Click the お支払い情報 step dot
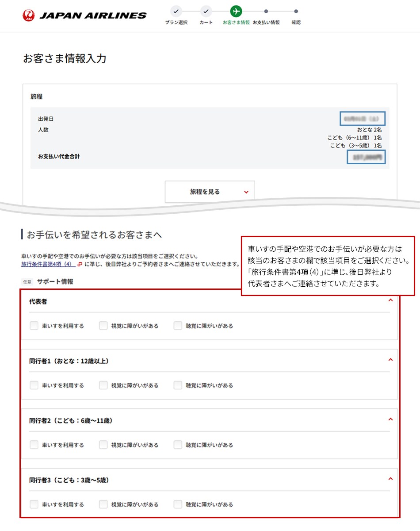 point(266,11)
